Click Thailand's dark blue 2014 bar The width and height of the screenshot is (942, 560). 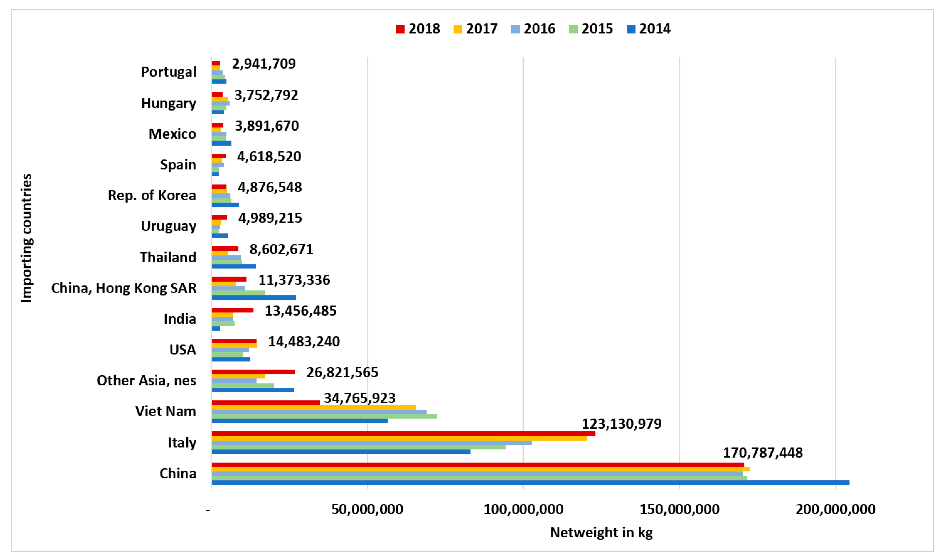click(234, 267)
